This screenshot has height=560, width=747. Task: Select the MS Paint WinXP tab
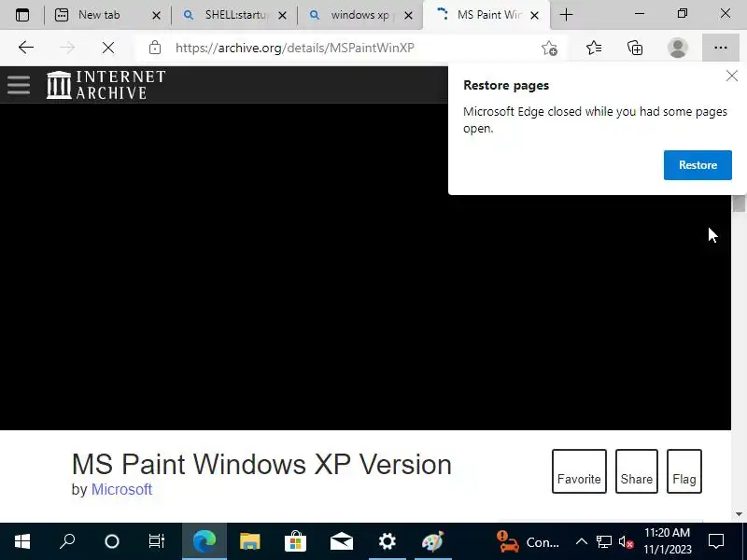(486, 15)
